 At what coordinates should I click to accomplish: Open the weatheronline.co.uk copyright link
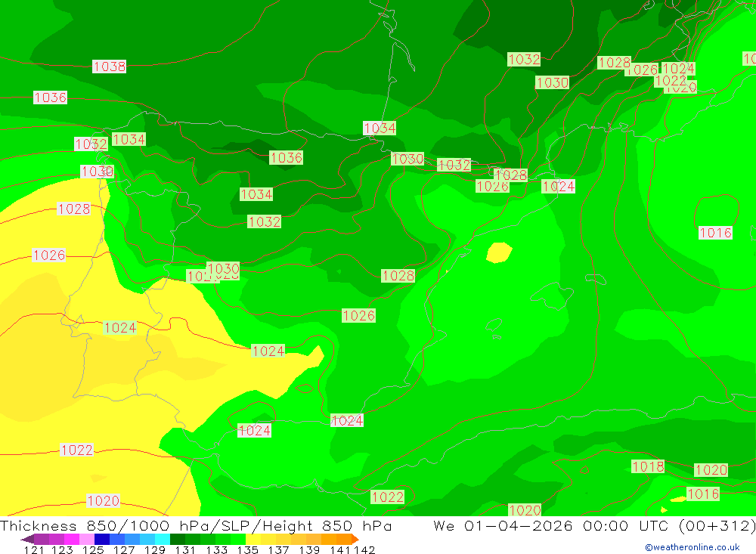pyautogui.click(x=692, y=547)
